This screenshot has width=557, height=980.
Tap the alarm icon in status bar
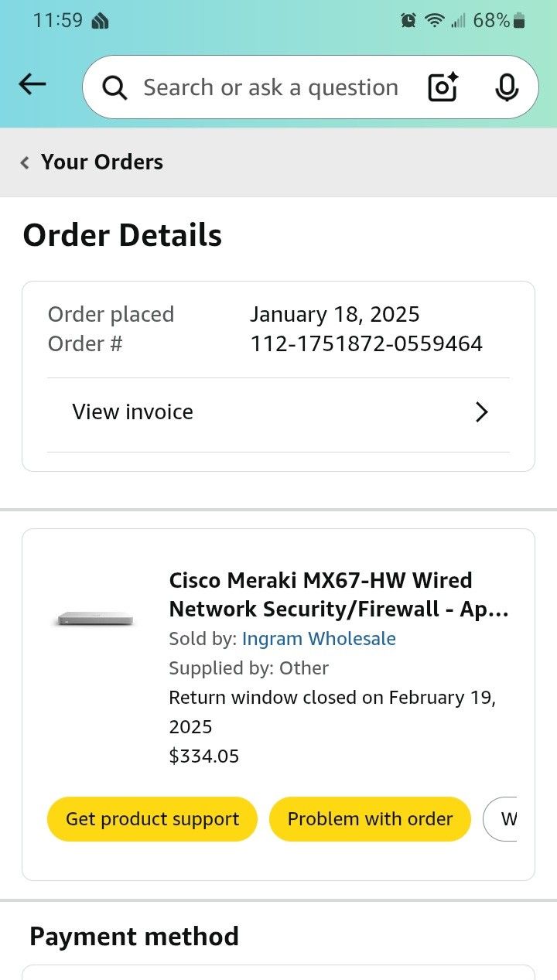408,21
